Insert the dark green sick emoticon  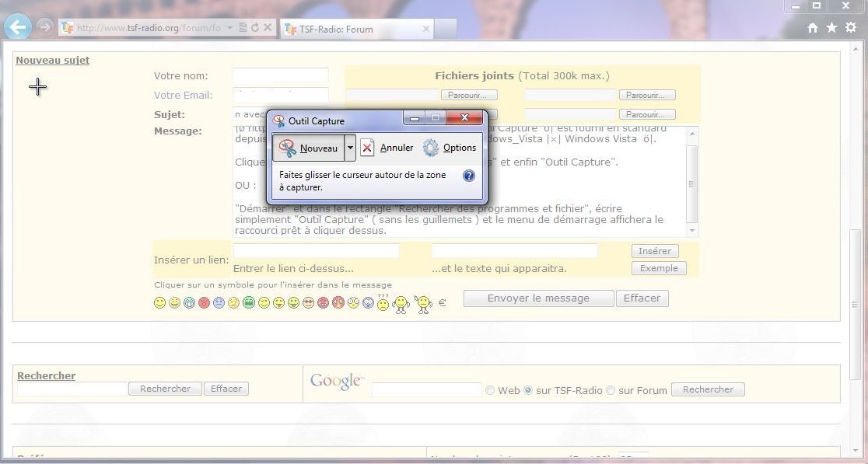(249, 302)
